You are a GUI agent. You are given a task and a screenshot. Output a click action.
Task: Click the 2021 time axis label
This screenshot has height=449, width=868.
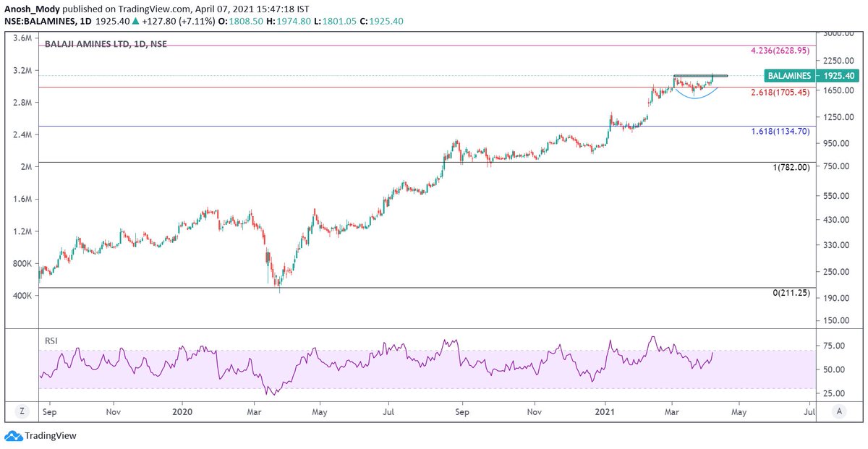tap(605, 411)
